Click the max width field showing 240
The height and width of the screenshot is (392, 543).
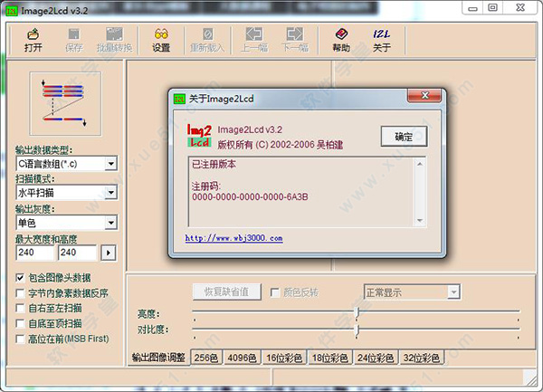[35, 253]
